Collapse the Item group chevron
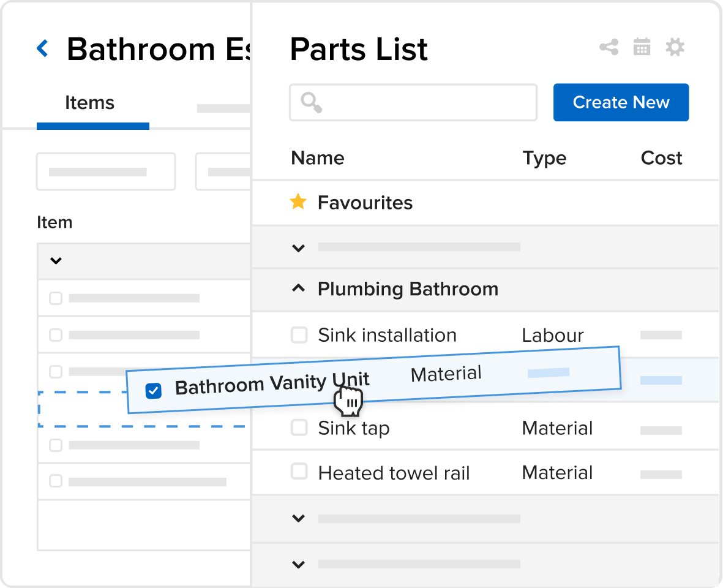 (56, 261)
